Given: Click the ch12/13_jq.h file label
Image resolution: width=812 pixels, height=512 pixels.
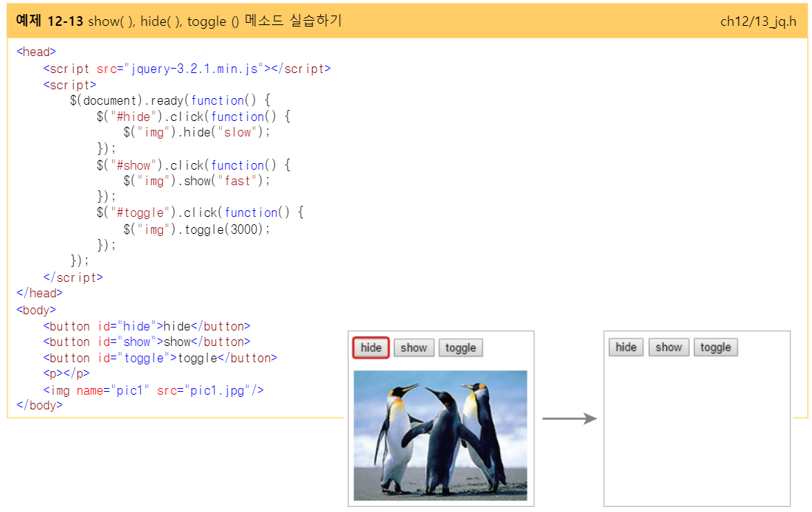Looking at the screenshot, I should (758, 21).
